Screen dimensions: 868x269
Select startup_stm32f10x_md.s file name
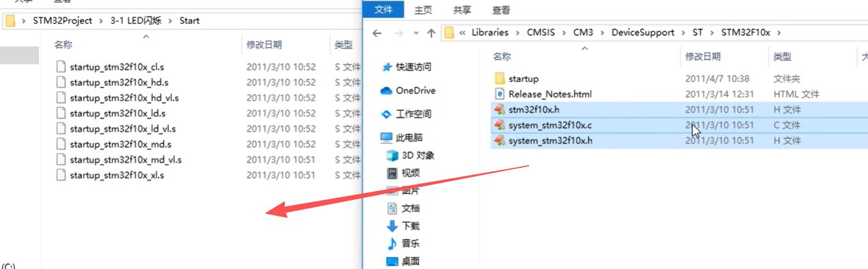click(x=120, y=144)
